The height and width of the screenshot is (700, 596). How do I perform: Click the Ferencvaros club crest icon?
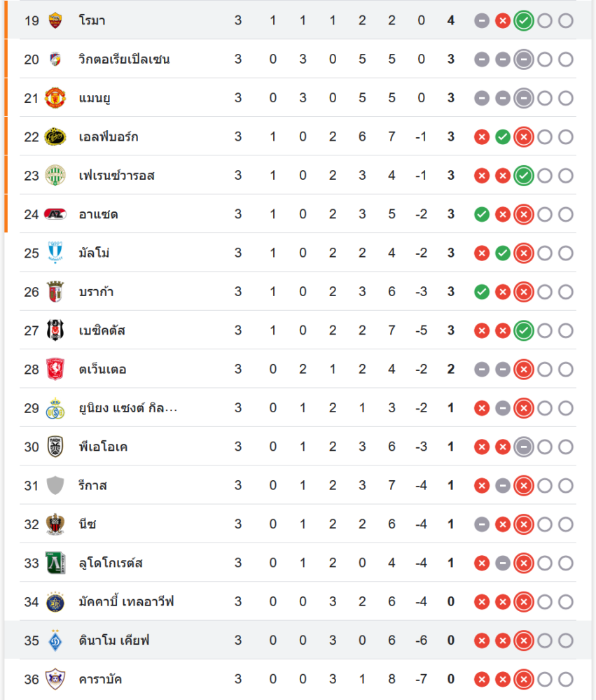55,175
